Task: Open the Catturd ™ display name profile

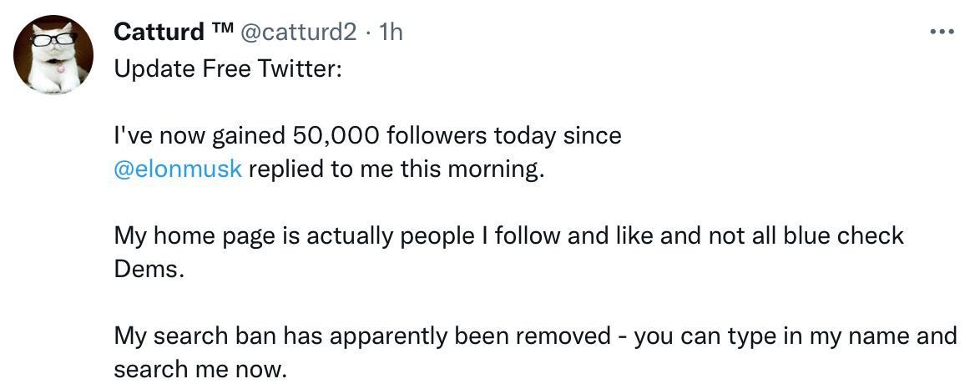Action: click(x=160, y=32)
